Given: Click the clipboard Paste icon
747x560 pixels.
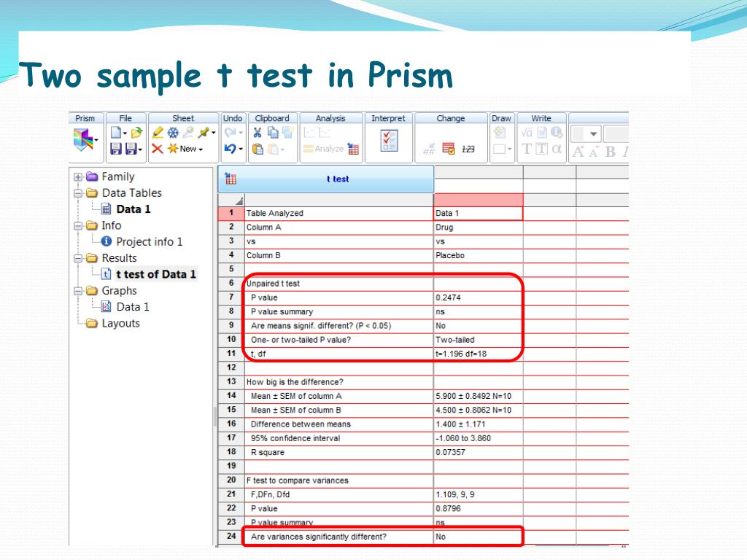Looking at the screenshot, I should [258, 149].
